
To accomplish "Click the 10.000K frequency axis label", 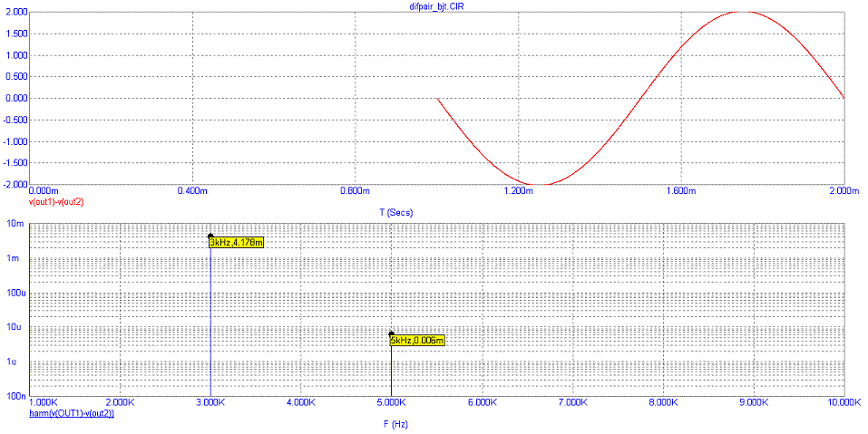I will tap(844, 403).
